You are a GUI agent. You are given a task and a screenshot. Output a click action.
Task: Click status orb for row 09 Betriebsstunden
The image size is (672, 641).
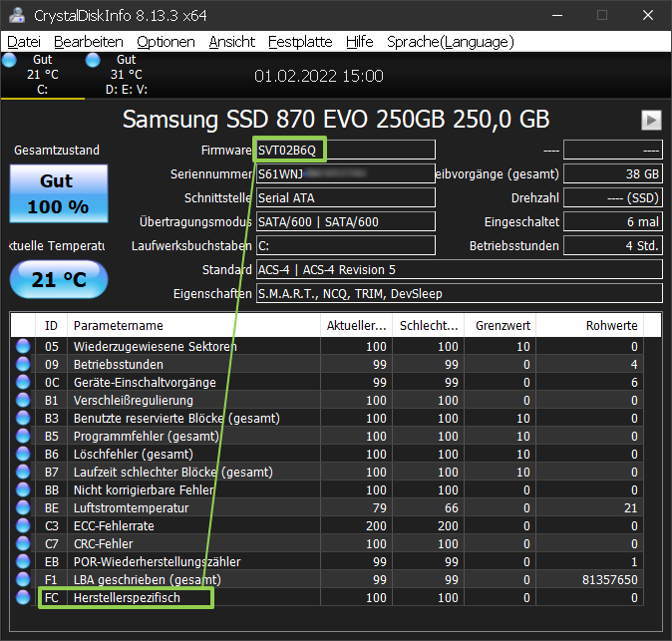pos(23,364)
